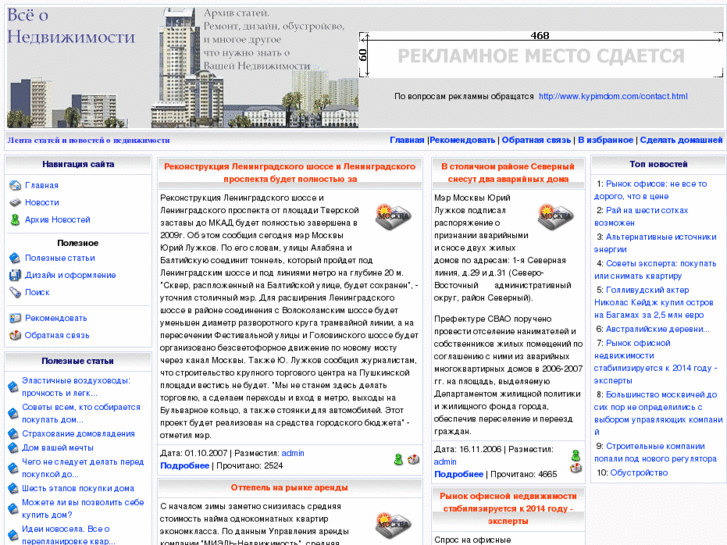Open Главная link in site navigation sidebar
727x545 pixels.
42,186
